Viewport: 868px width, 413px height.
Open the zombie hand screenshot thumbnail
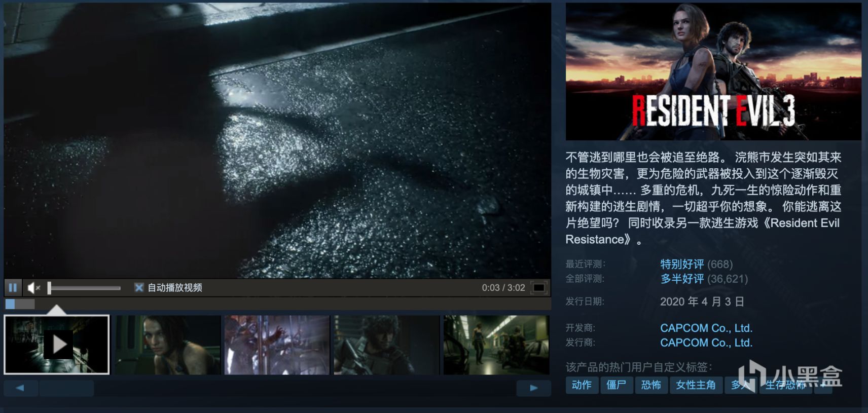277,345
